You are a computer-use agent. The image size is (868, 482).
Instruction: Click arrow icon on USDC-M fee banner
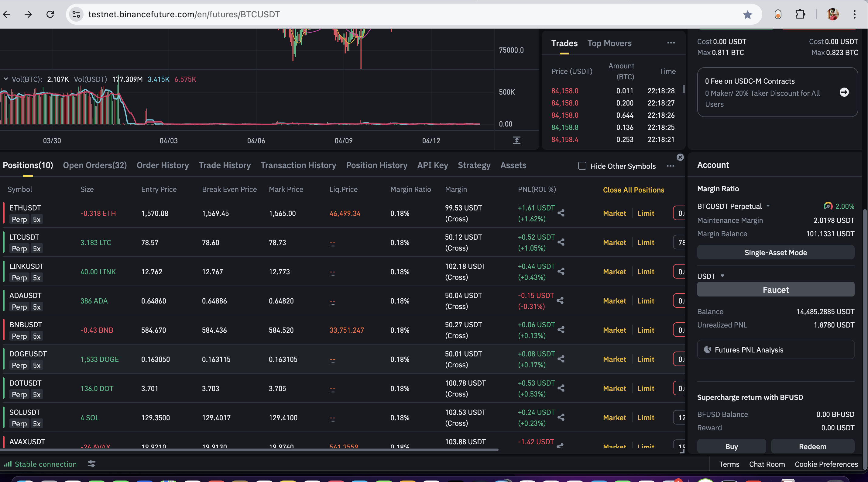[x=844, y=92]
